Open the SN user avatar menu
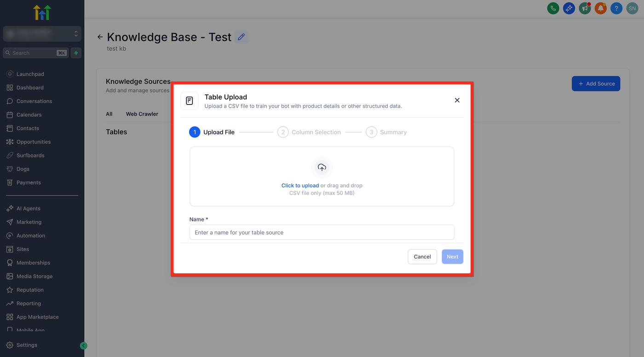 [632, 8]
